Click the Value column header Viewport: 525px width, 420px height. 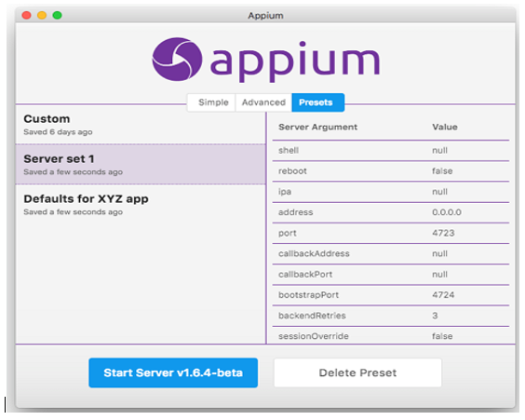[x=445, y=128]
